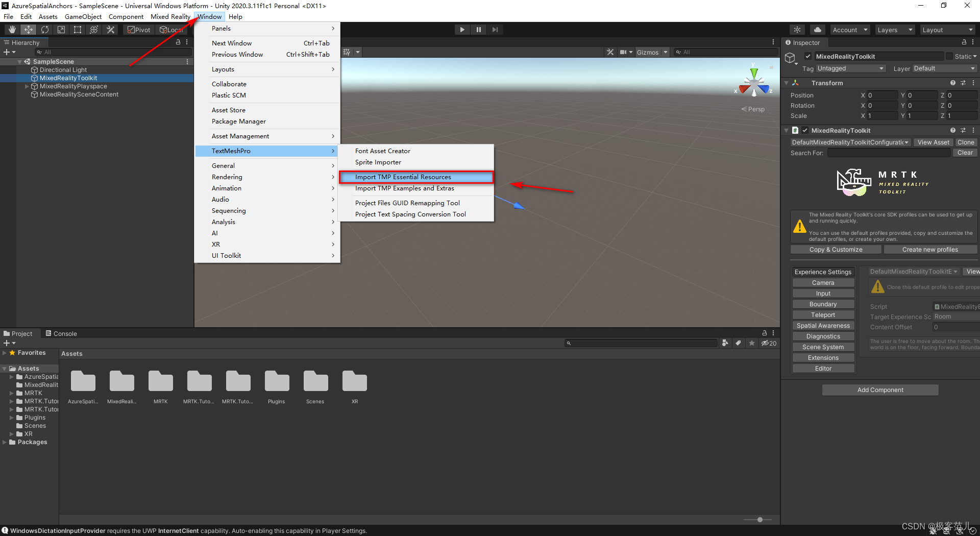Switch Persp projection mode label

(753, 109)
